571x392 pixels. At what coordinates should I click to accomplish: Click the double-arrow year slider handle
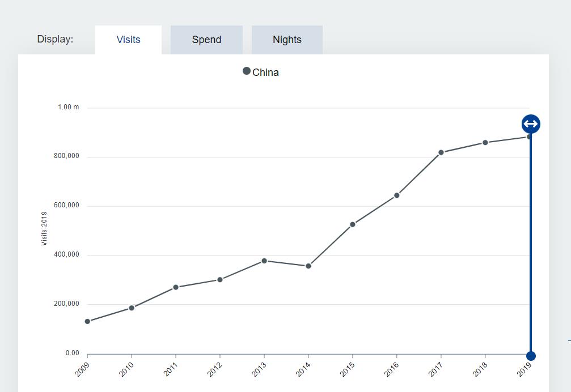click(x=531, y=124)
